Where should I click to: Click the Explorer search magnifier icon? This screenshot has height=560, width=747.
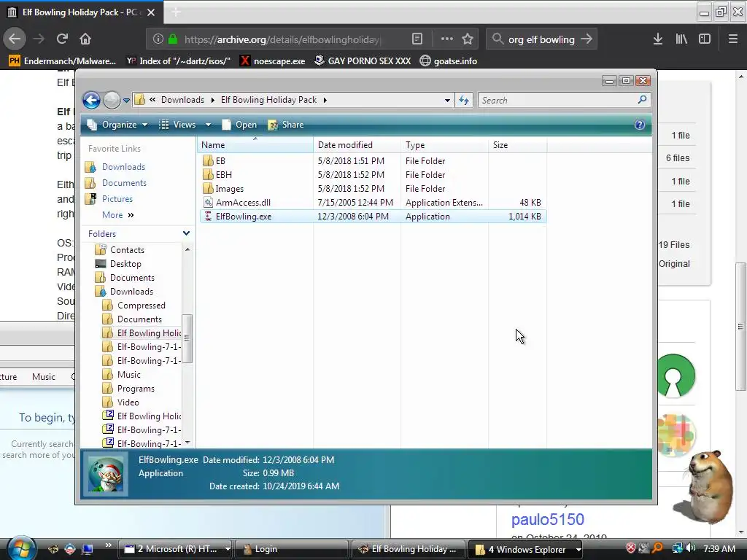(642, 99)
